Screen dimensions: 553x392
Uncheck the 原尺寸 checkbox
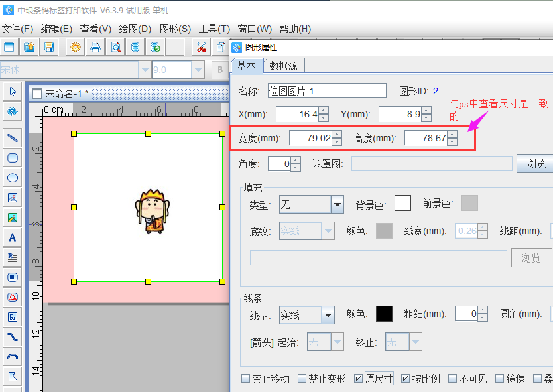[358, 379]
